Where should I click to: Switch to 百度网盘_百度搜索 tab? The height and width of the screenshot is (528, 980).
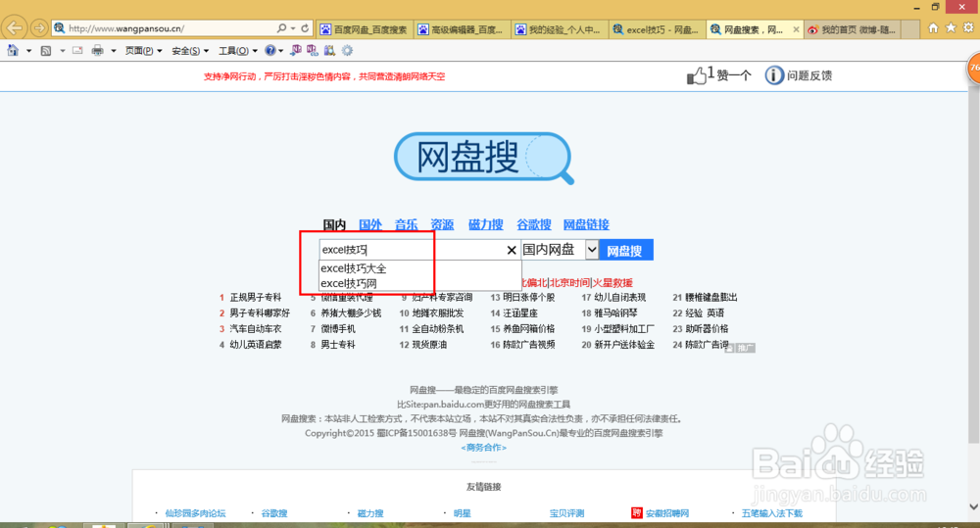365,29
